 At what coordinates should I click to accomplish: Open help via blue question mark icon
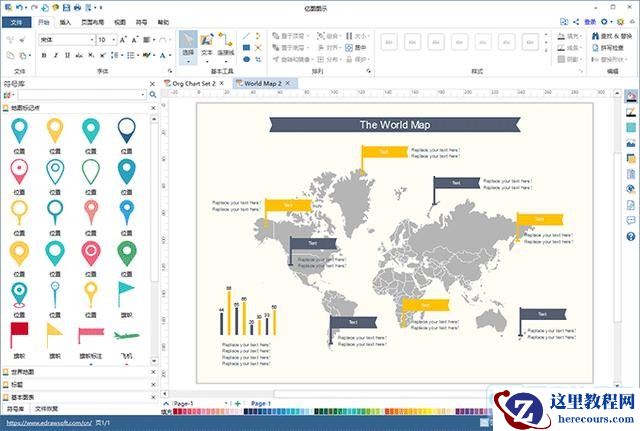[631, 236]
